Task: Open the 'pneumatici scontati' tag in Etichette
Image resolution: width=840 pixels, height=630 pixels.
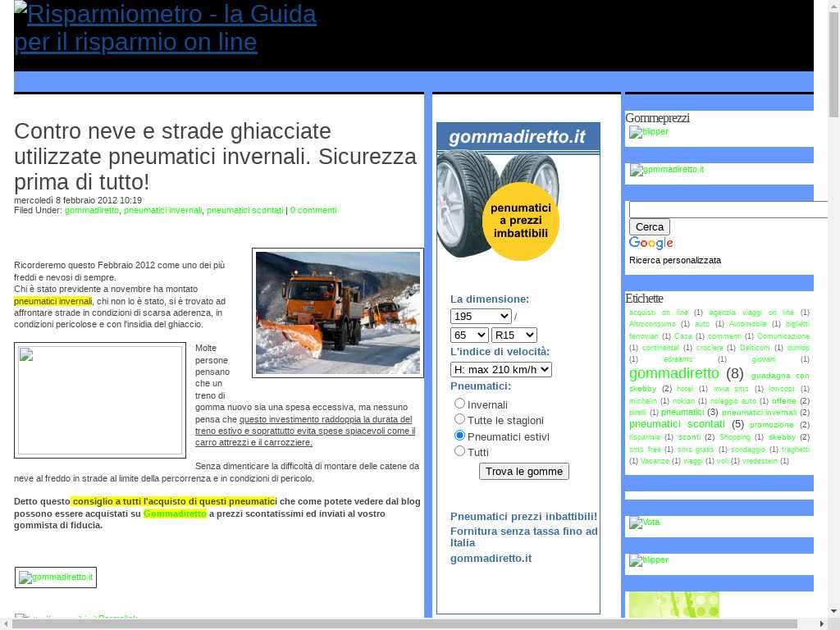Action: point(677,424)
